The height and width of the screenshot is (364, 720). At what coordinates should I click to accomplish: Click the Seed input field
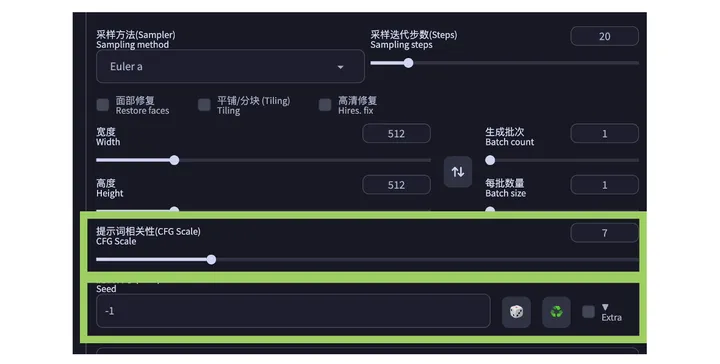coord(293,311)
